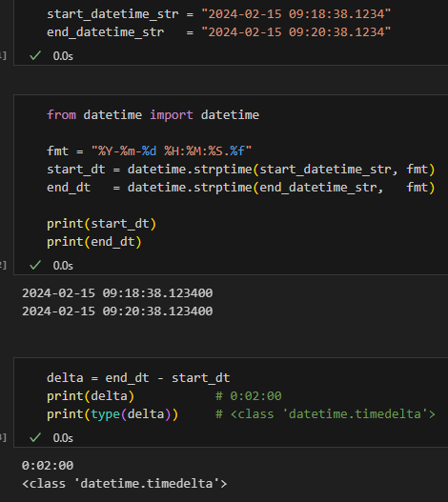Click output text <class 'datetime.timedelta'>
Viewport: 448px width, 502px height.
point(125,484)
